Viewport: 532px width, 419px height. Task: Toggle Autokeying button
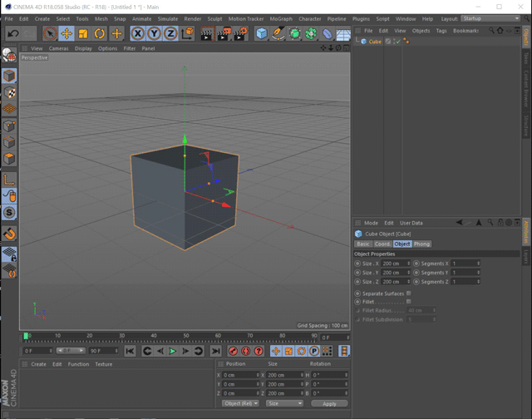coord(246,351)
